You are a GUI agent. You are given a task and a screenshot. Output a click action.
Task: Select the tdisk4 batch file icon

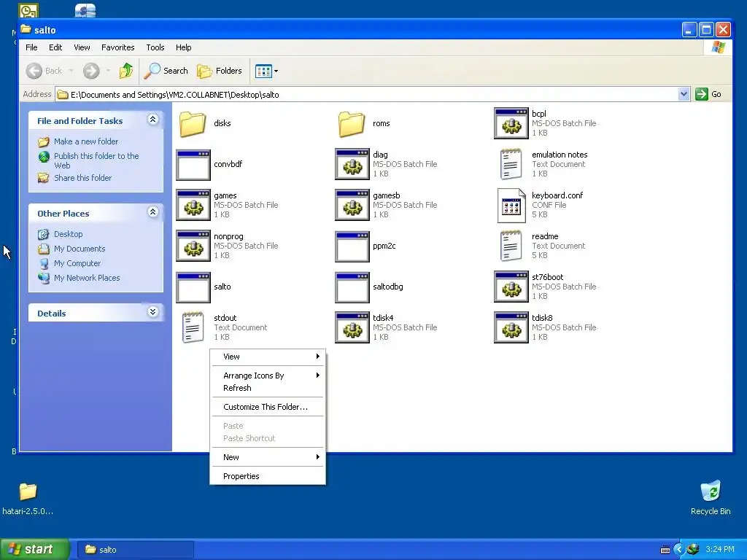point(352,327)
